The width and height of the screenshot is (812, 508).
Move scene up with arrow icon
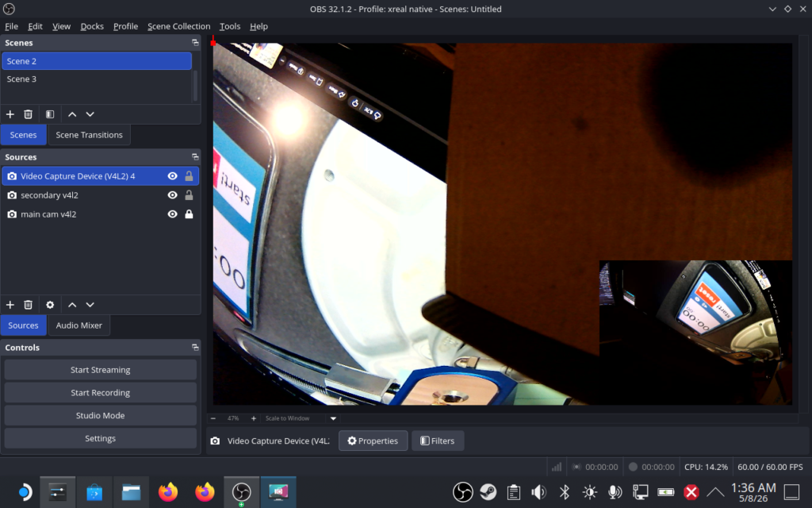pos(72,114)
